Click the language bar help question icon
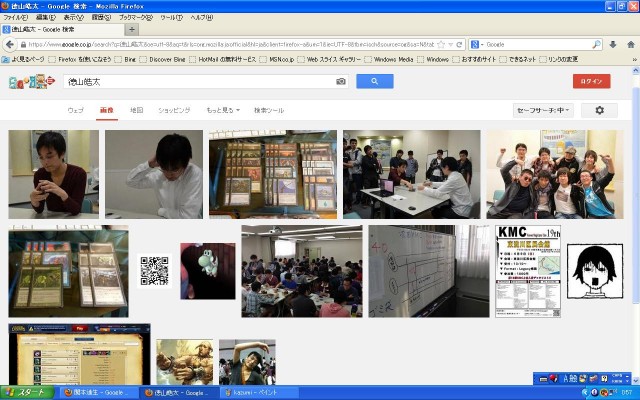This screenshot has height=400, width=640. (604, 379)
